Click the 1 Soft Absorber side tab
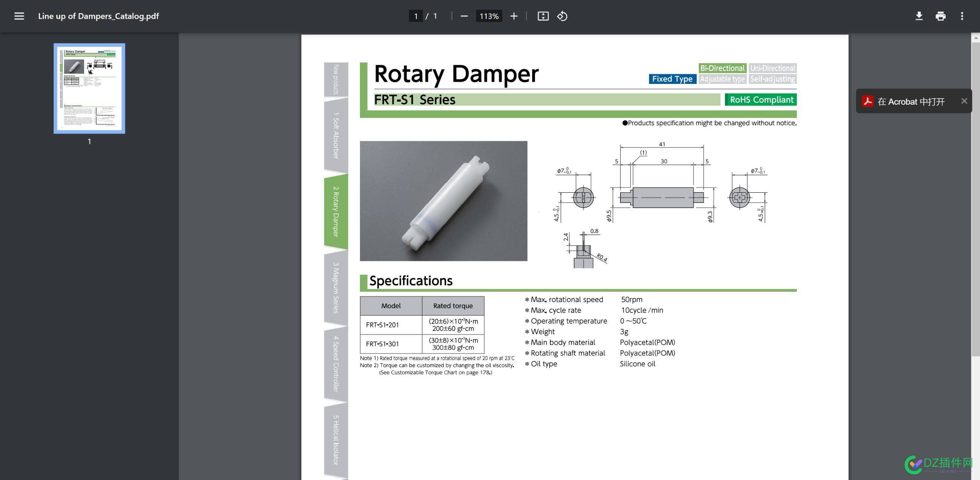Image resolution: width=980 pixels, height=480 pixels. pos(335,135)
